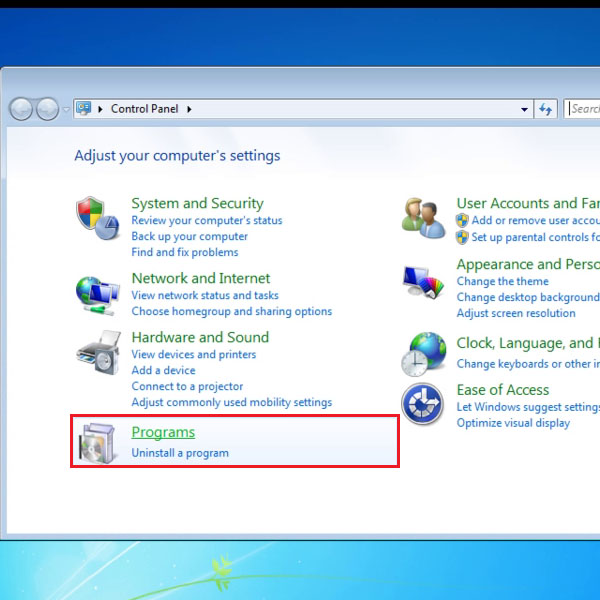Select View devices and printers

tap(194, 354)
